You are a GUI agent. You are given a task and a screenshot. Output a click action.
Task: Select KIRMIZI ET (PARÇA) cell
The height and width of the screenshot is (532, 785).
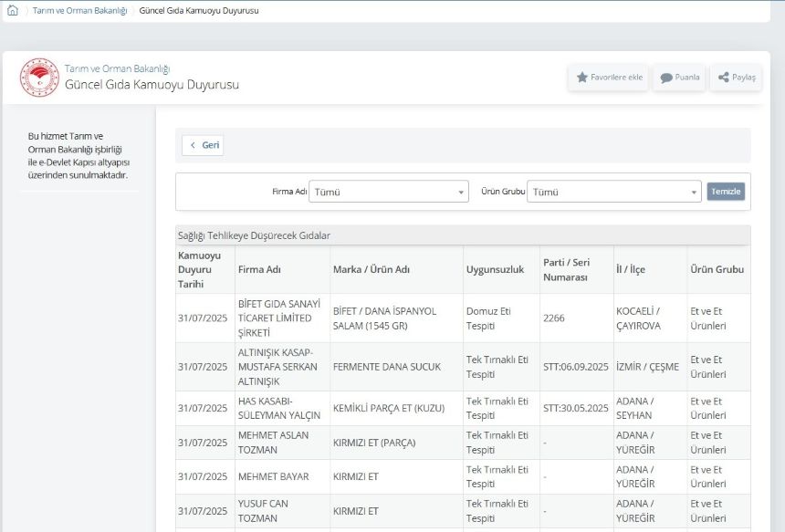[x=396, y=443]
